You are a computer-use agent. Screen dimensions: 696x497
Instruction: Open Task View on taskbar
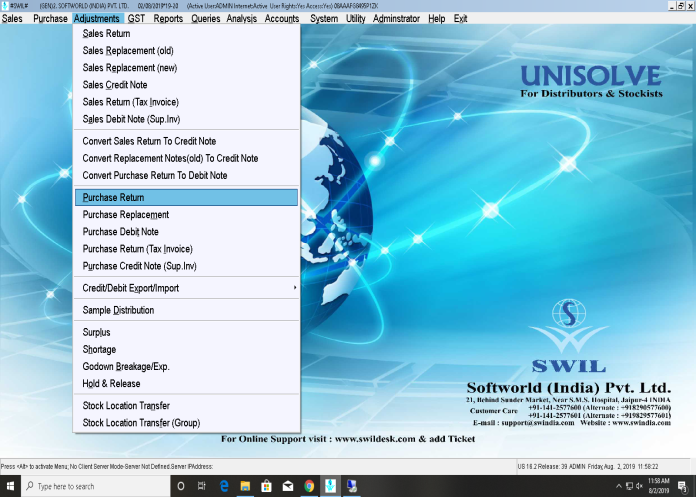pos(202,486)
